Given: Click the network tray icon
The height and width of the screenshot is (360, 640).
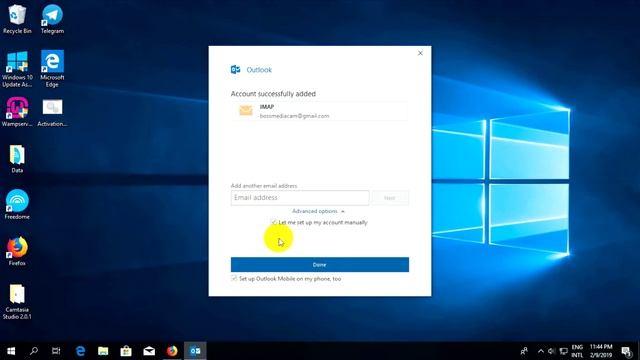Looking at the screenshot, I should [564, 351].
